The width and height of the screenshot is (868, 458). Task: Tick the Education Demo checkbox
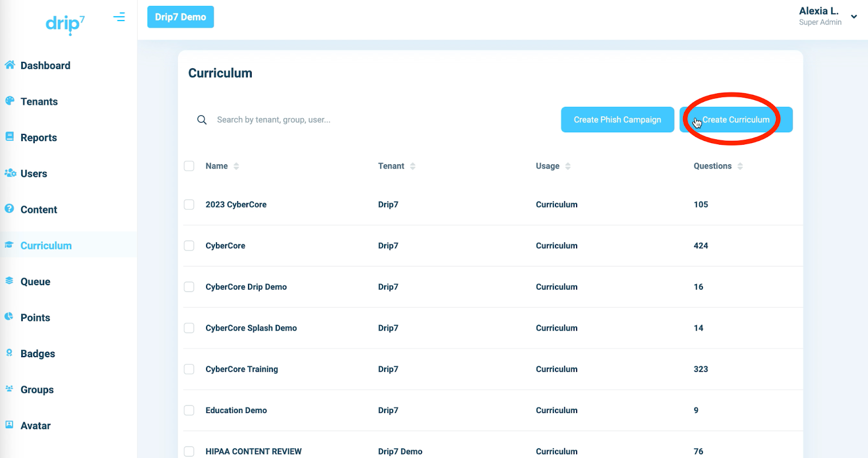point(189,410)
